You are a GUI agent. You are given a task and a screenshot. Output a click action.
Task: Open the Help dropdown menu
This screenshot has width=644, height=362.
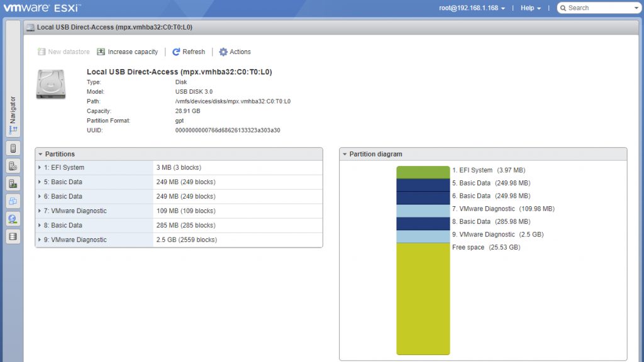coord(531,8)
